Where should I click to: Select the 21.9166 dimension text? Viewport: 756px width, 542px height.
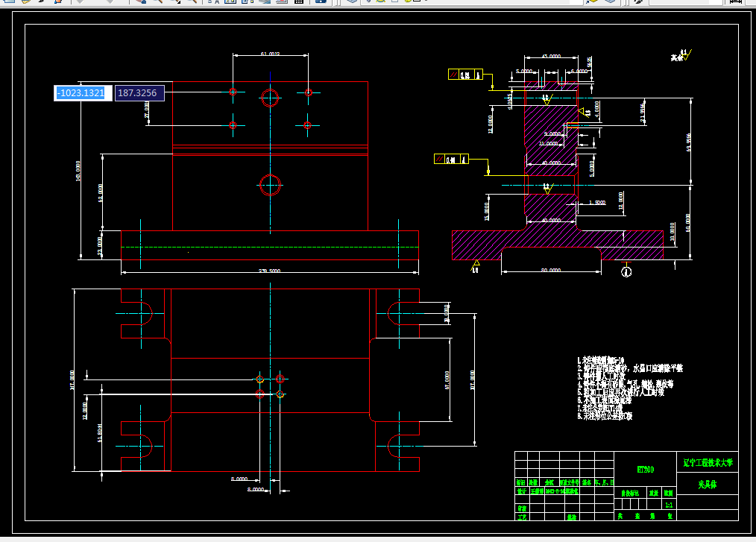pyautogui.click(x=642, y=113)
